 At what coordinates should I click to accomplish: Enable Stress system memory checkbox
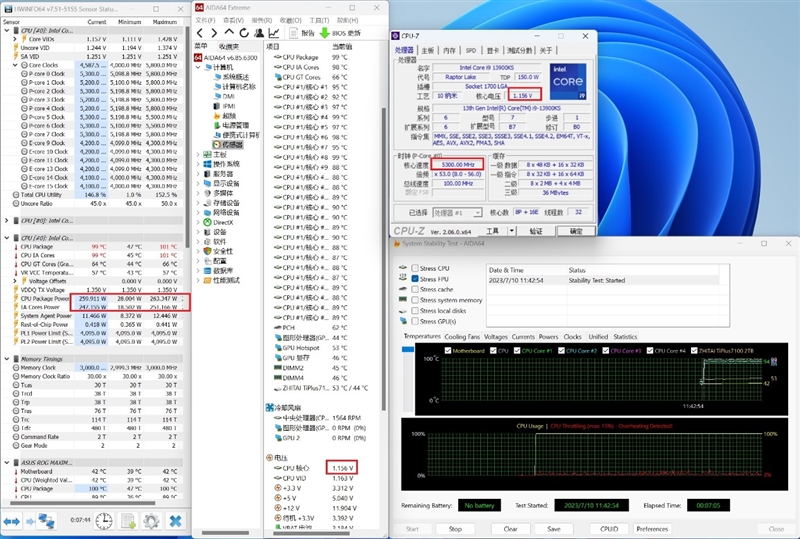(x=415, y=300)
